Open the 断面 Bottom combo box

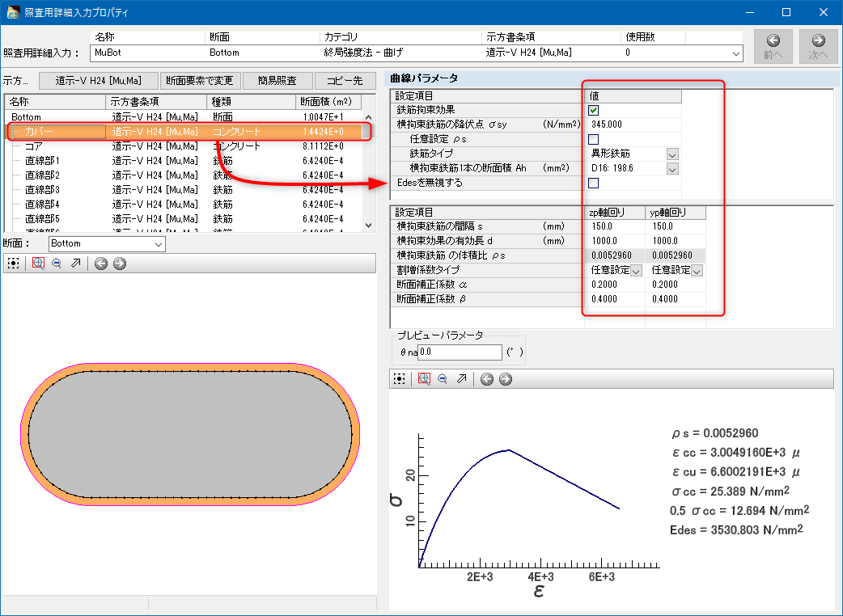tap(107, 243)
